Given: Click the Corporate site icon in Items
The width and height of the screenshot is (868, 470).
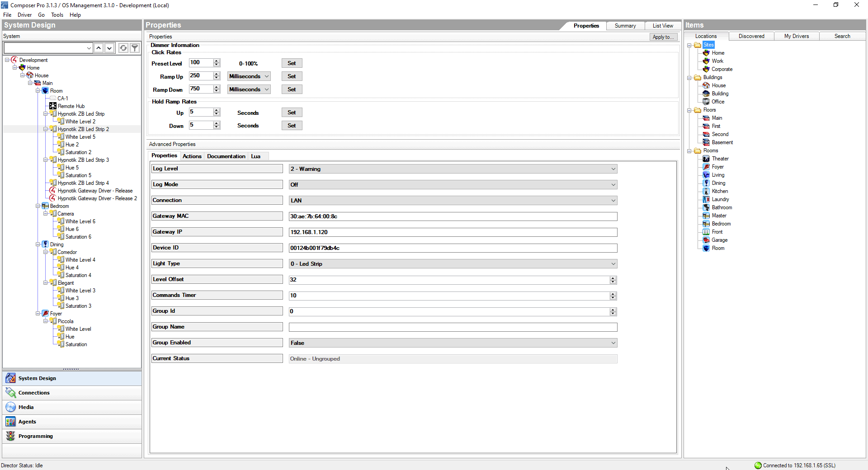Looking at the screenshot, I should 706,69.
